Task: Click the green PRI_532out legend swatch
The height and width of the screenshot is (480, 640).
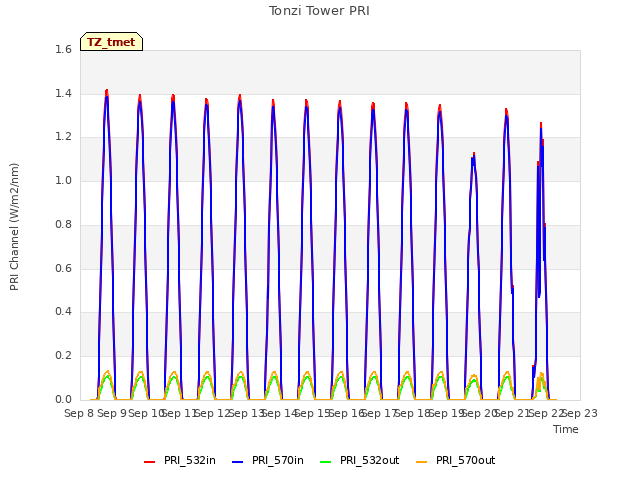Action: pos(326,462)
